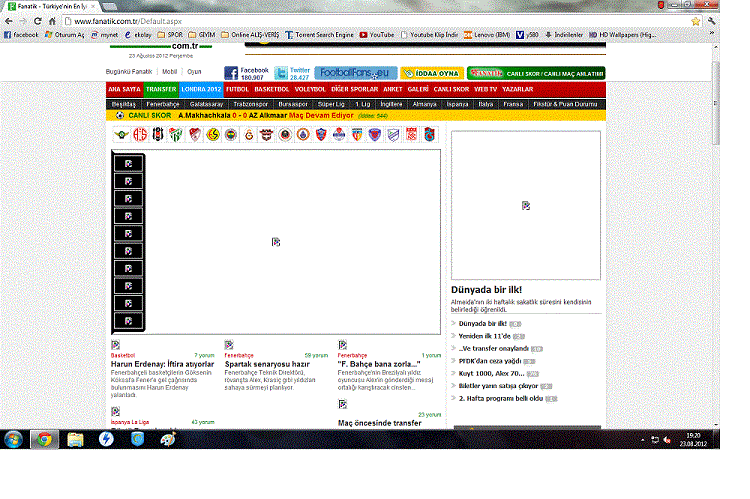Click the 59 yorum comment count
Screen dimensions: 750x499
(316, 355)
